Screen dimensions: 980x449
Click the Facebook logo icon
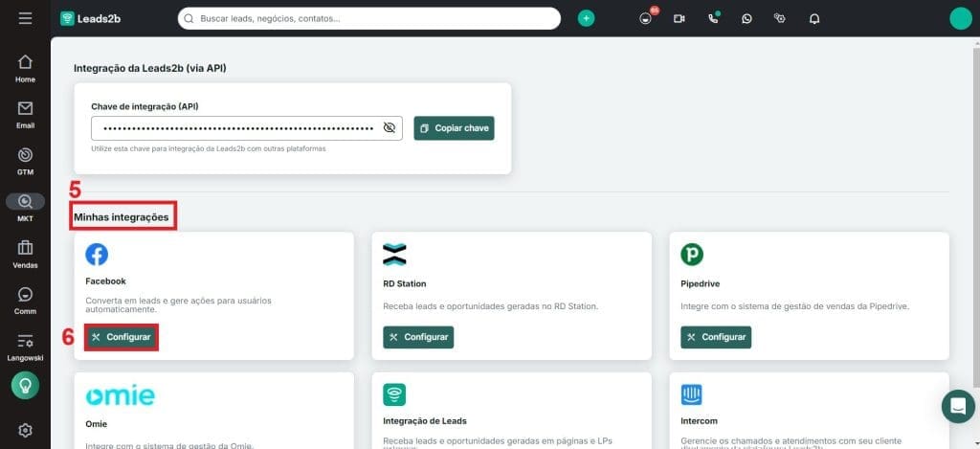coord(97,255)
